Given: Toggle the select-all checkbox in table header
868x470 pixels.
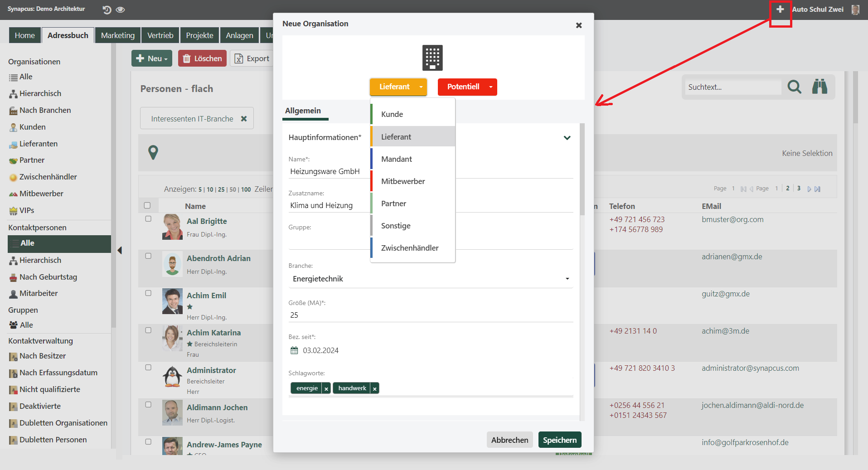Looking at the screenshot, I should pos(147,205).
